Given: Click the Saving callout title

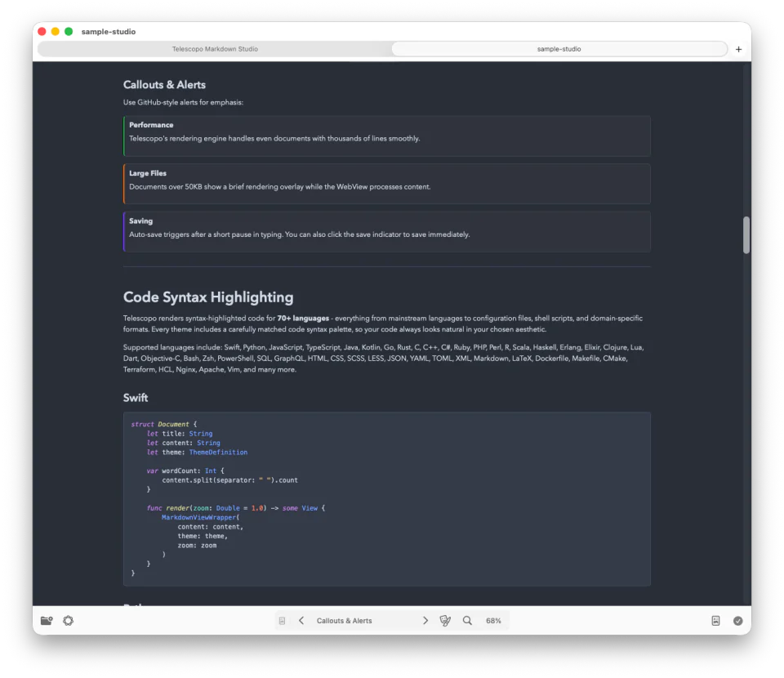Looking at the screenshot, I should coord(140,221).
